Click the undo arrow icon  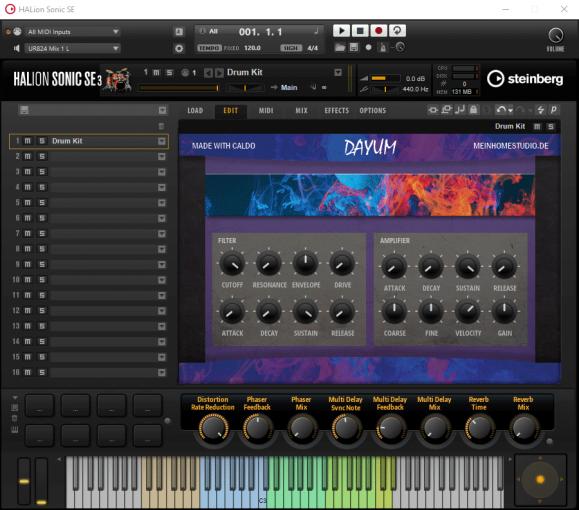tap(501, 110)
